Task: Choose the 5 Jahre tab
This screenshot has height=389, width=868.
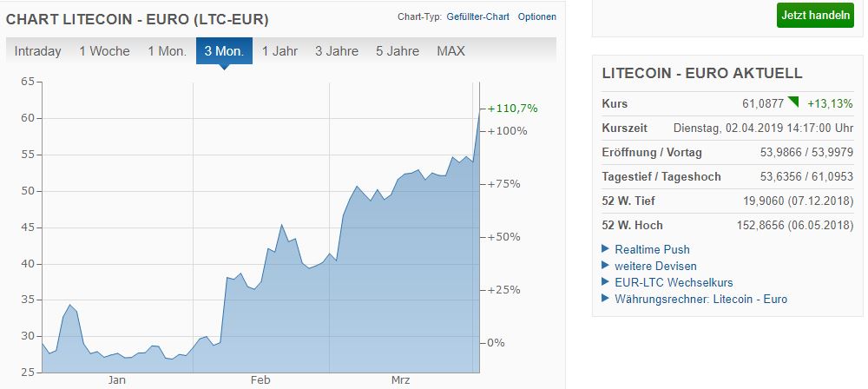Action: (x=398, y=51)
